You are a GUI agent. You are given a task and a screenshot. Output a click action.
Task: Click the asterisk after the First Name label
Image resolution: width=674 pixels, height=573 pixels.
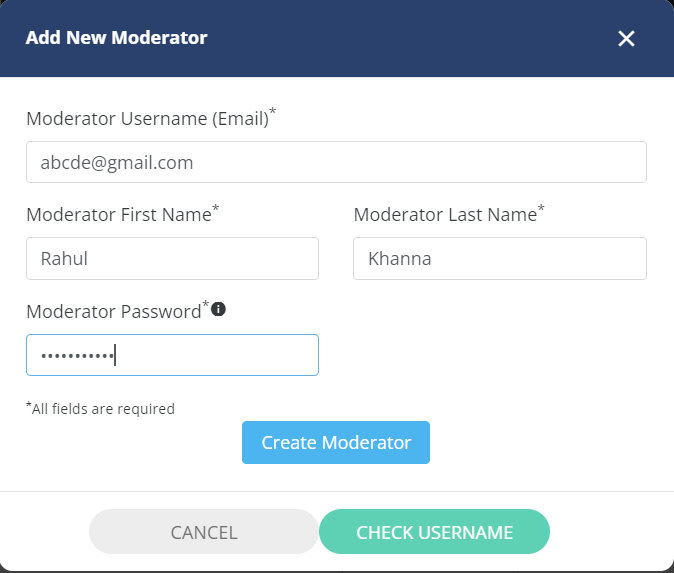tap(216, 208)
